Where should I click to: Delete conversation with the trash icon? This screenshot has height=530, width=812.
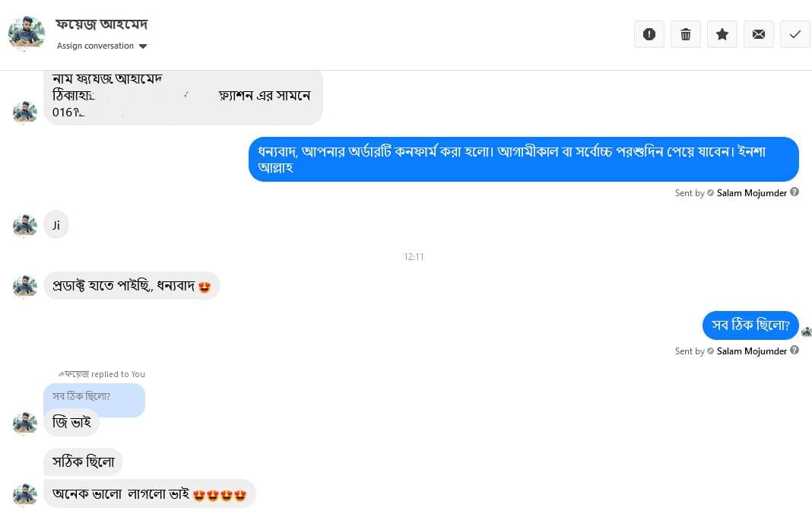685,34
